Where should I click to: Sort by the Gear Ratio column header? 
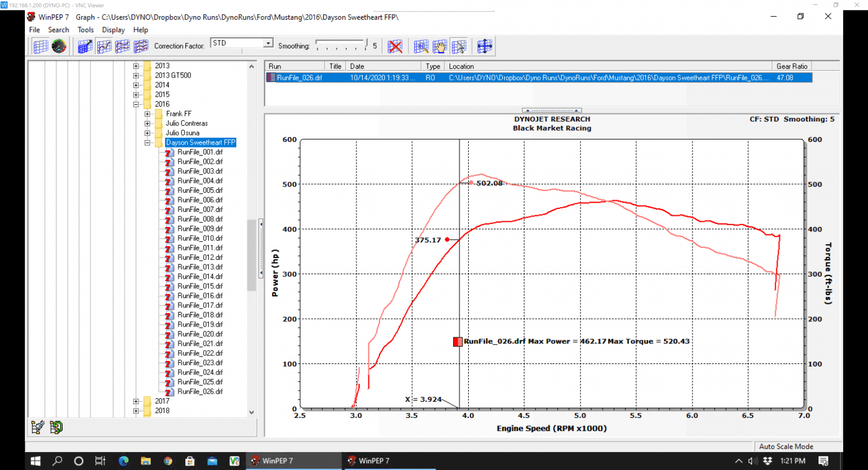click(792, 66)
